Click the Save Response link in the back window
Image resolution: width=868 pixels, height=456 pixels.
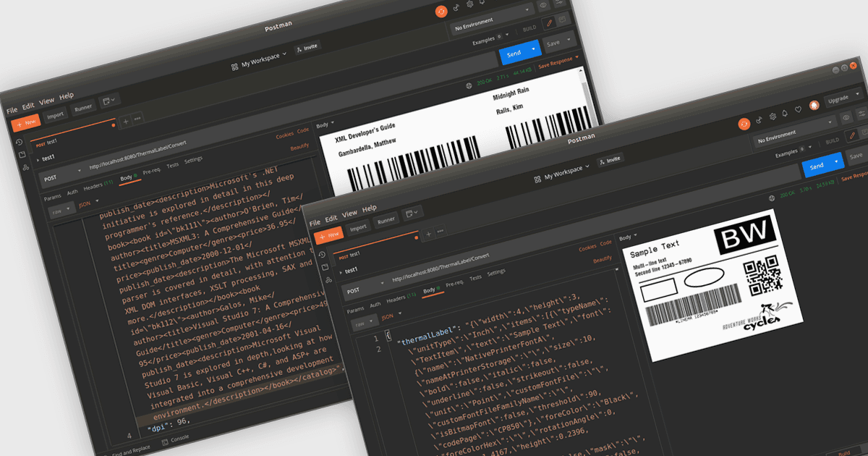(556, 64)
